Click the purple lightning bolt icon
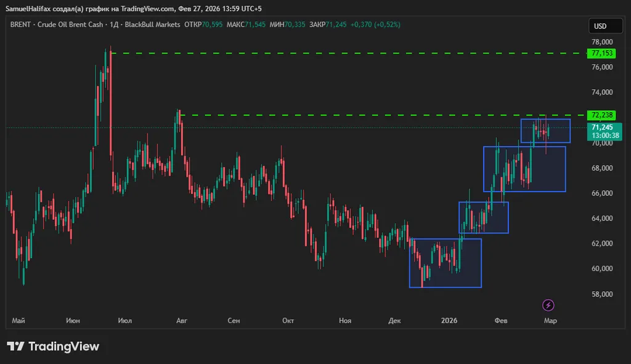This screenshot has height=364, width=631. (548, 305)
